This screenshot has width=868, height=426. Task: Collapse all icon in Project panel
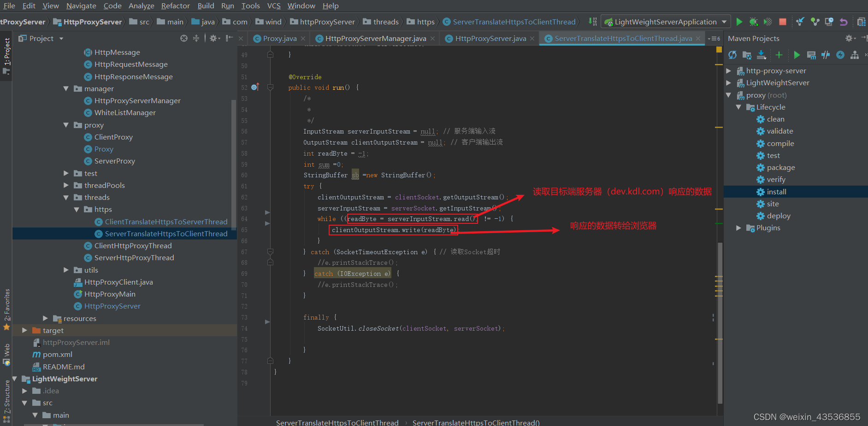coord(196,38)
